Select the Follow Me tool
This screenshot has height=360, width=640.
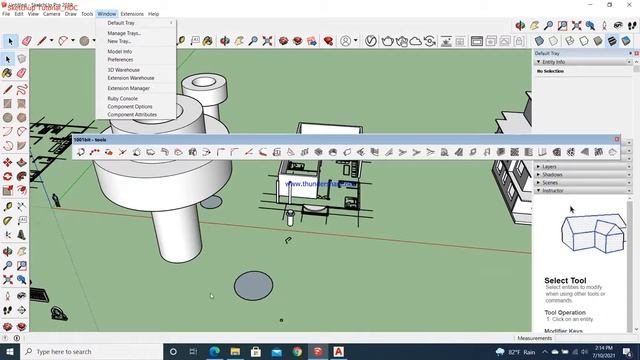(22, 176)
